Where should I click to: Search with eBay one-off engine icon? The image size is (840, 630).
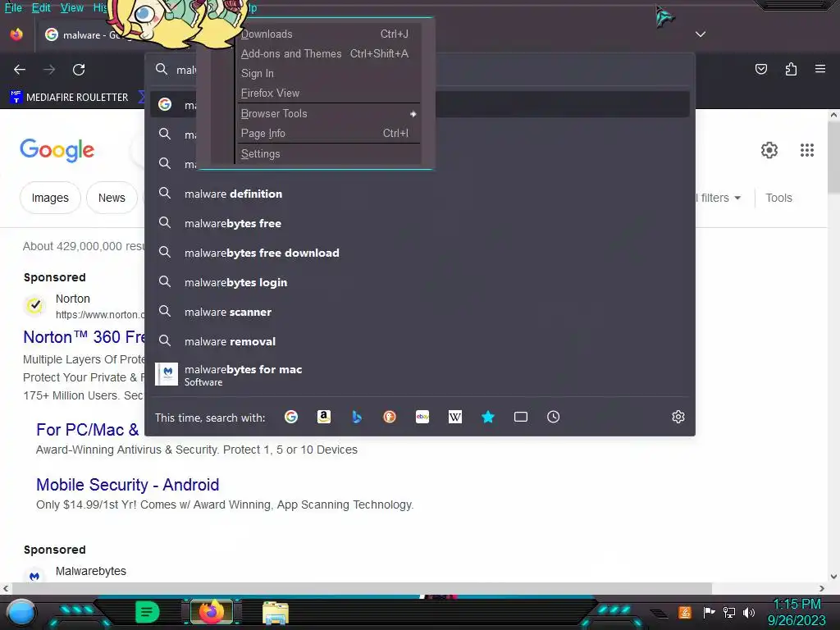click(x=422, y=417)
